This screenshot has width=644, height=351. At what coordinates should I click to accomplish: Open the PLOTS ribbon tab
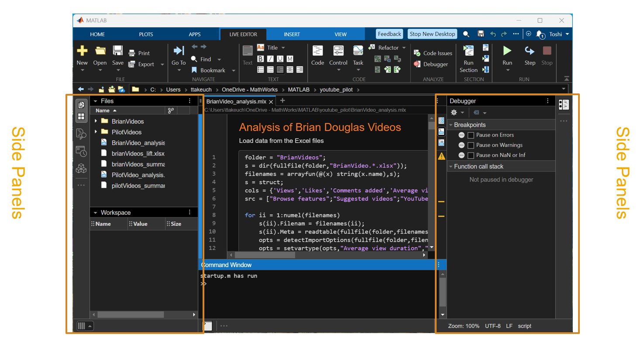(146, 34)
